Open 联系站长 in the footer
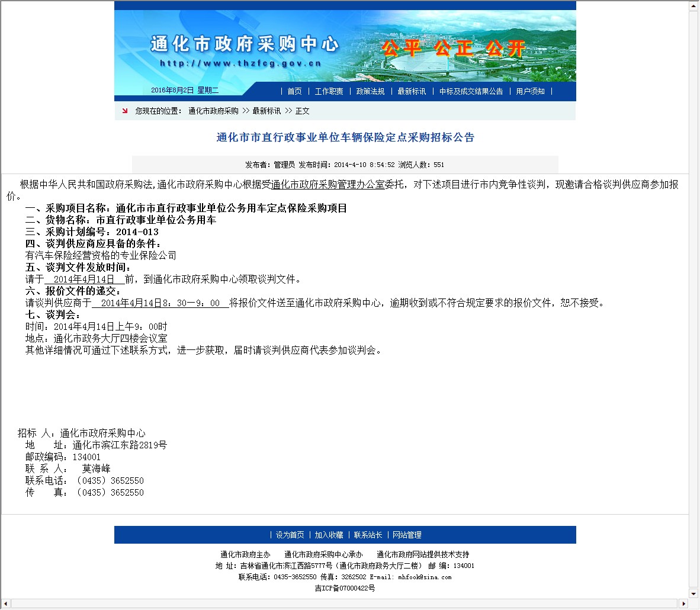This screenshot has width=700, height=610. [368, 535]
